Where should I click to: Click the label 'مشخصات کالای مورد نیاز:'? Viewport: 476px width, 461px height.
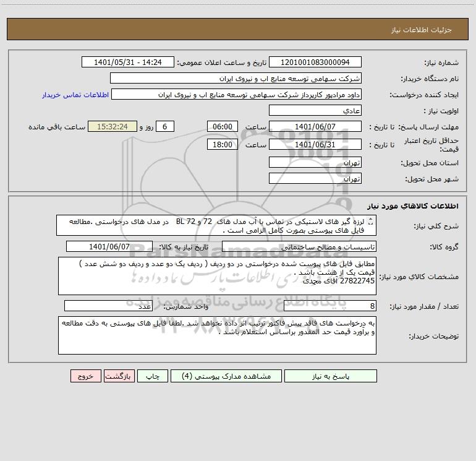[419, 277]
